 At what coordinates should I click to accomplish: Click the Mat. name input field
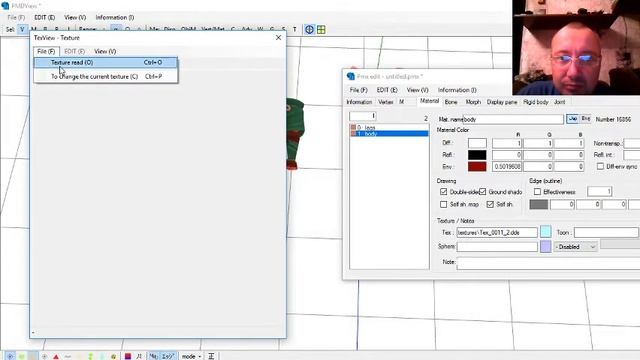tap(513, 119)
